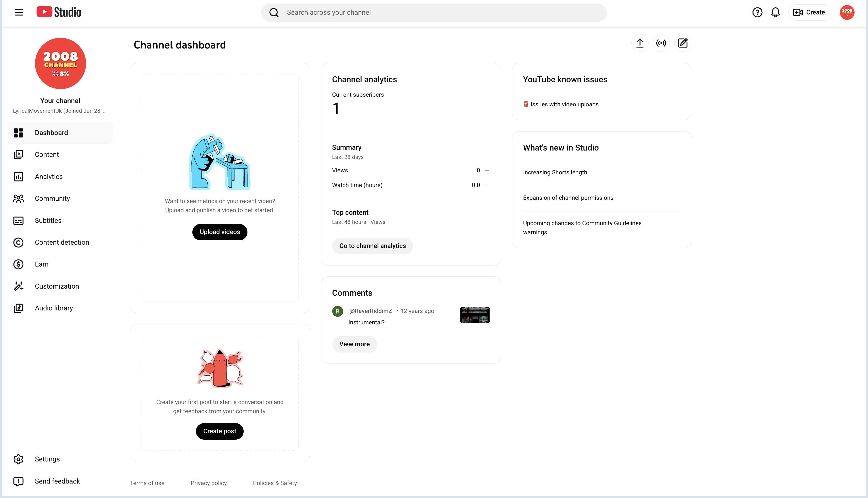This screenshot has width=868, height=498.
Task: Open the Content menu label
Action: pyautogui.click(x=47, y=155)
